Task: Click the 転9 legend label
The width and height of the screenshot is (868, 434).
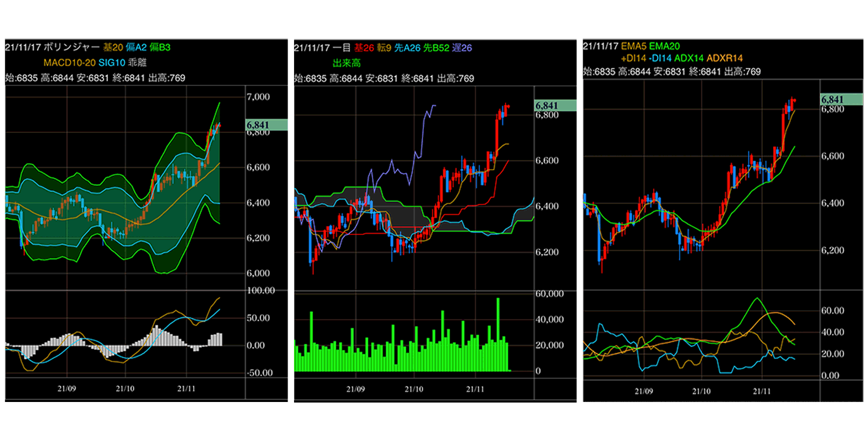Action: click(x=384, y=48)
